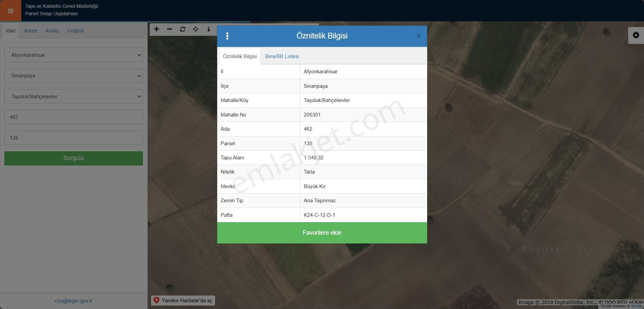Screen dimensions: 644x309
Task: Click the Favorilere ekle button
Action: coord(322,233)
